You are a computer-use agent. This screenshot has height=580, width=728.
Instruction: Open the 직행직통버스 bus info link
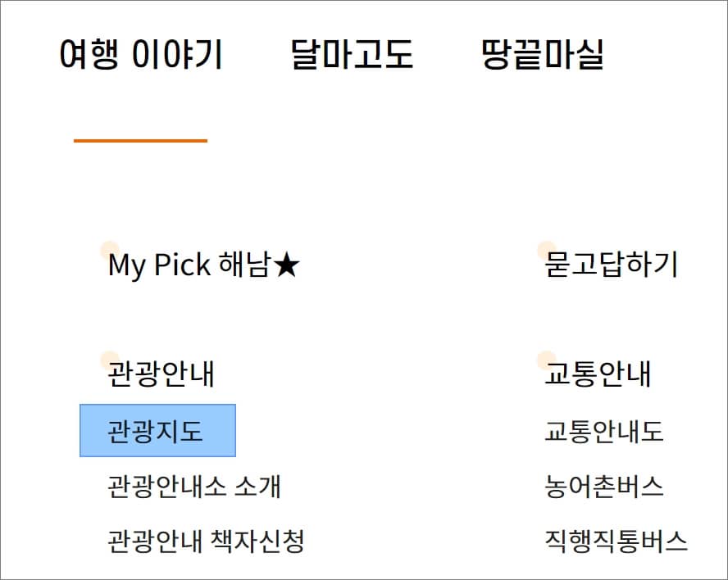[x=616, y=541]
